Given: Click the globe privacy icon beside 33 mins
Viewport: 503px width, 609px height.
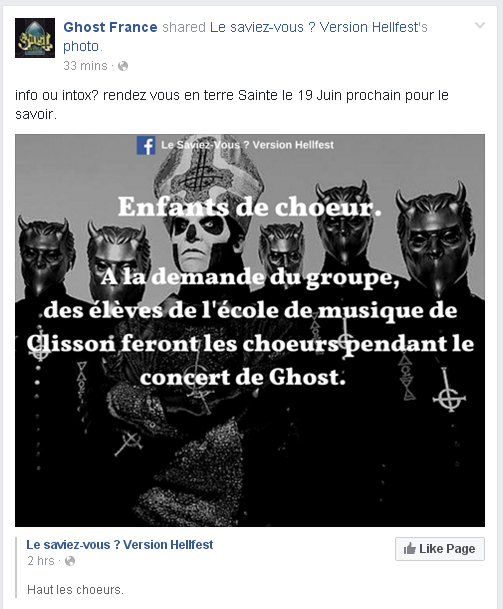Looking at the screenshot, I should [x=123, y=66].
